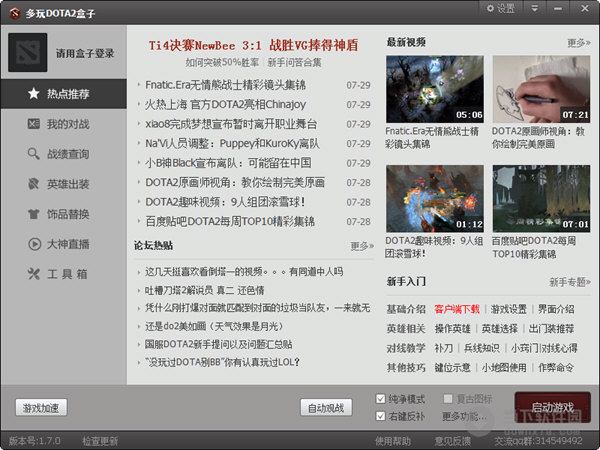600x450 pixels.
Task: Open news item DOTA2趣味视频:9人组团滚雪球
Action: [x=225, y=202]
